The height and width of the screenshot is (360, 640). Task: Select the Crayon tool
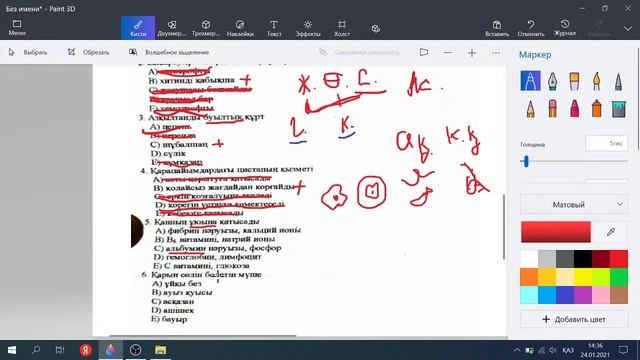coord(574,109)
